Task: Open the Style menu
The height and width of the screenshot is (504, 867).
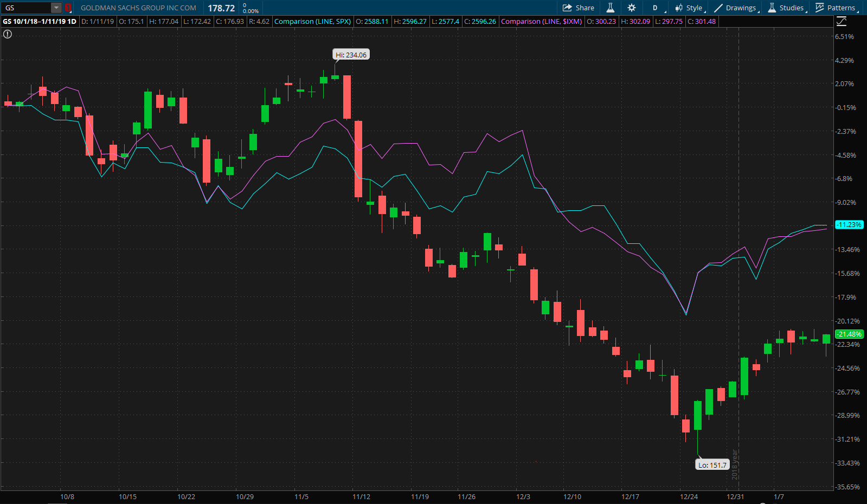Action: click(690, 8)
